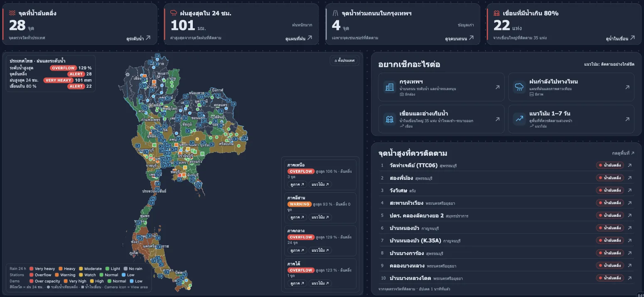Image resolution: width=644 pixels, height=297 pixels.
Task: Click the waves icon on จุดที่น้ำล้นตลิ่ง card
Action: (12, 13)
